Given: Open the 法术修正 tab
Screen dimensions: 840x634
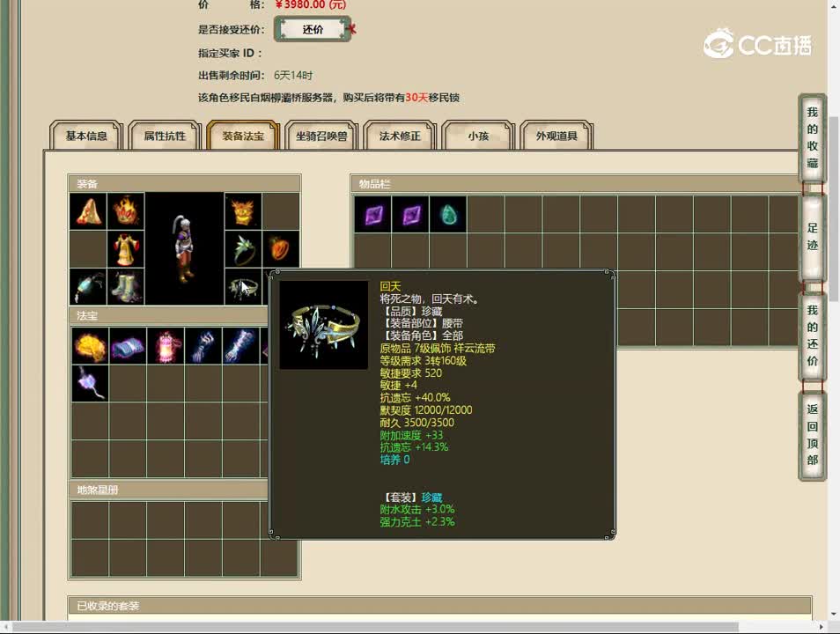Looking at the screenshot, I should click(x=399, y=136).
